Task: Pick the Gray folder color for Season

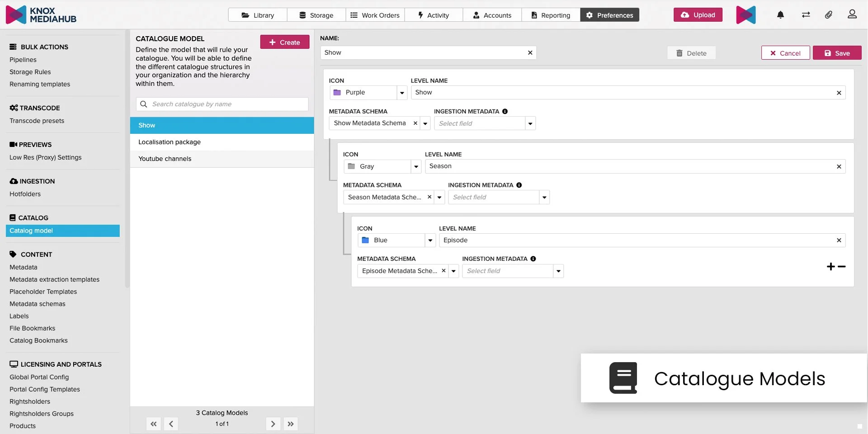Action: pyautogui.click(x=382, y=166)
